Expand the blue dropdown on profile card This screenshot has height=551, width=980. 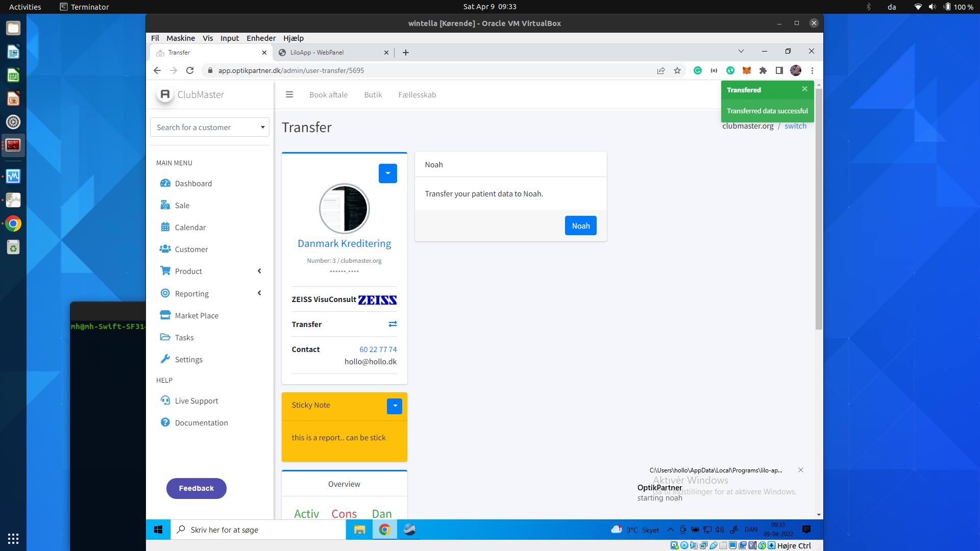pyautogui.click(x=387, y=173)
